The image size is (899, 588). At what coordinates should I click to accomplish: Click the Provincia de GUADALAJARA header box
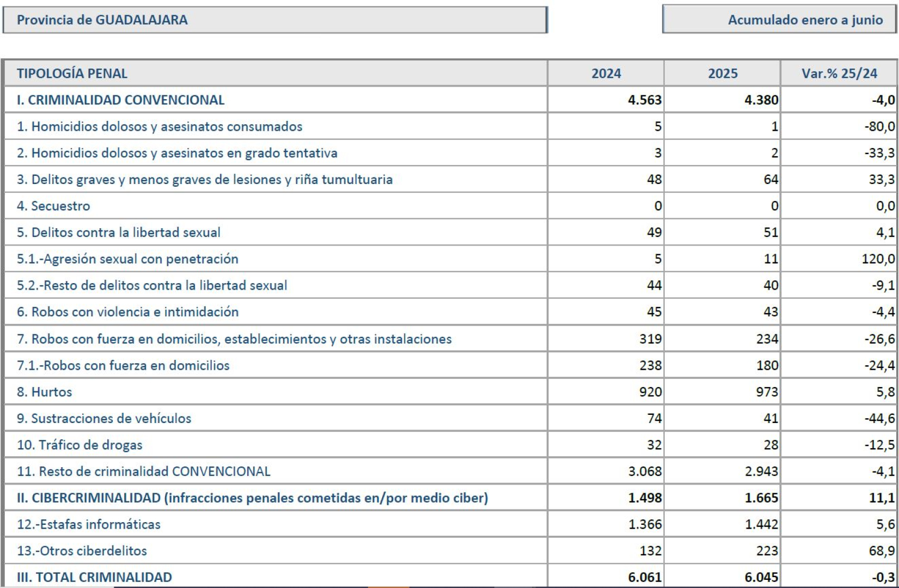[x=274, y=20]
